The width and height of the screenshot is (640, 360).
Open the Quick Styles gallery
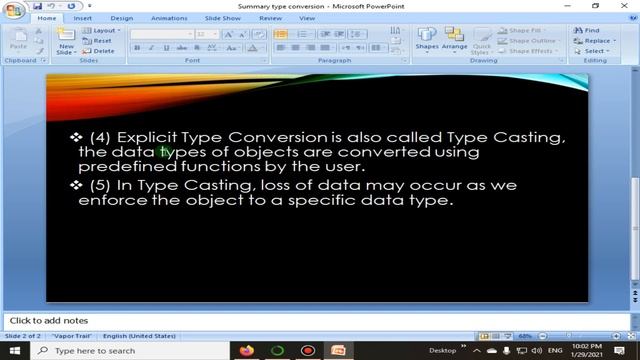click(482, 41)
